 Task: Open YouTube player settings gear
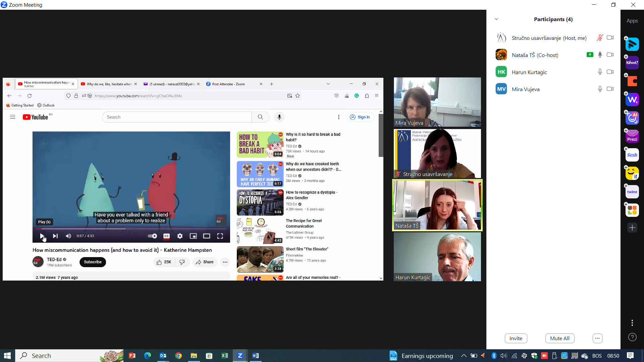tap(180, 236)
